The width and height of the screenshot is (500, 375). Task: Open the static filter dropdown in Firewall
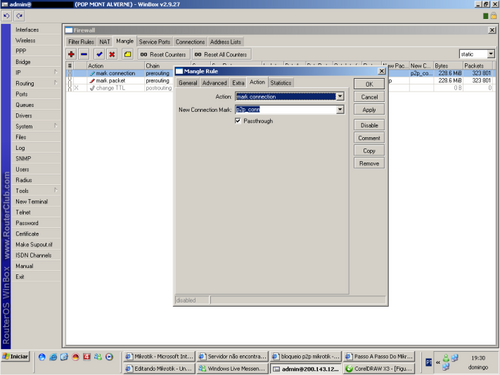(491, 54)
